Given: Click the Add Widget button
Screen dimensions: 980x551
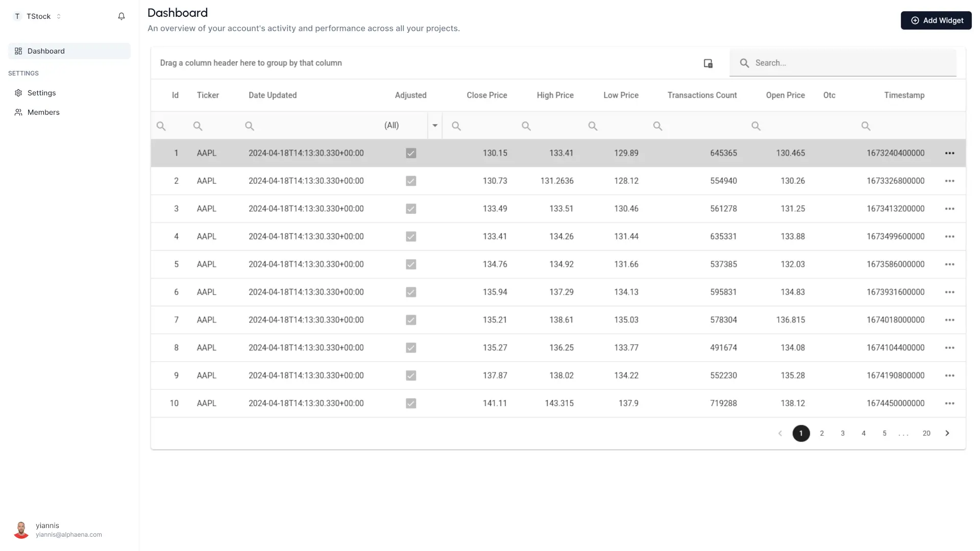Looking at the screenshot, I should pyautogui.click(x=936, y=20).
